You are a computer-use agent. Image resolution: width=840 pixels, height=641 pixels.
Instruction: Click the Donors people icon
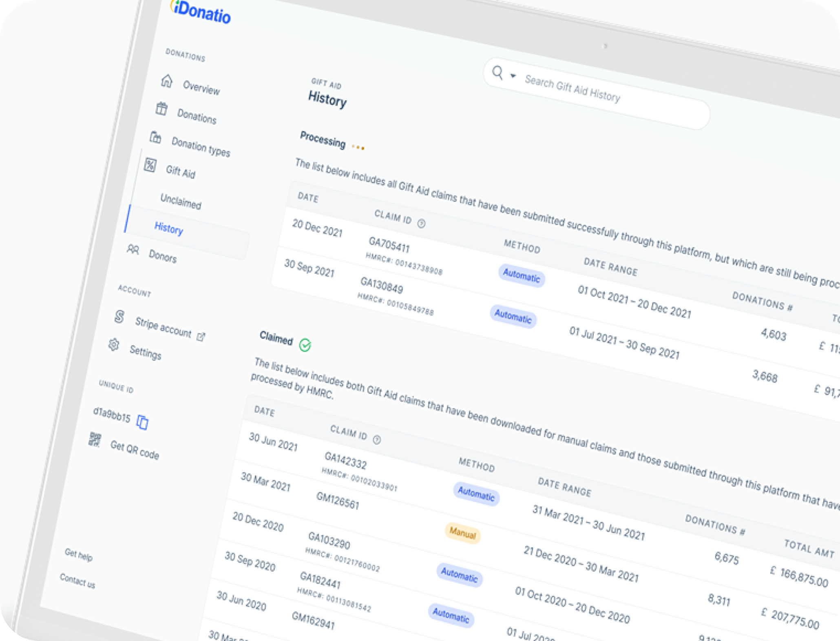point(133,249)
